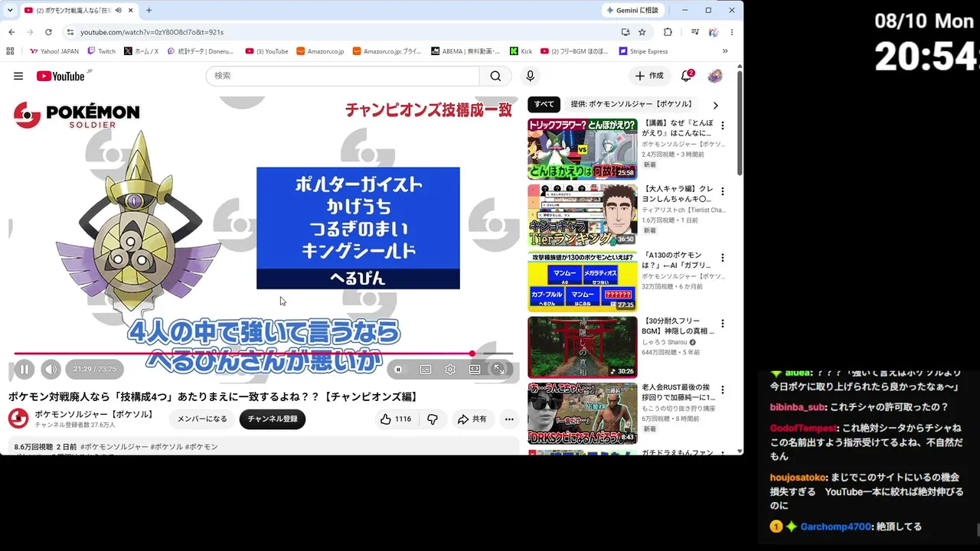Open the YouTube account avatar menu
Viewport: 980px width, 551px height.
pos(715,76)
